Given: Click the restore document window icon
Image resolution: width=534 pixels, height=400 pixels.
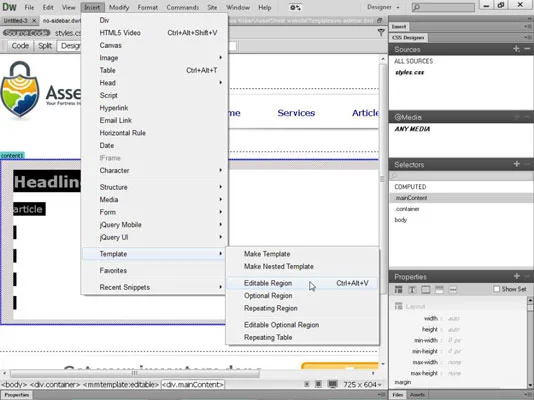Looking at the screenshot, I should click(380, 21).
